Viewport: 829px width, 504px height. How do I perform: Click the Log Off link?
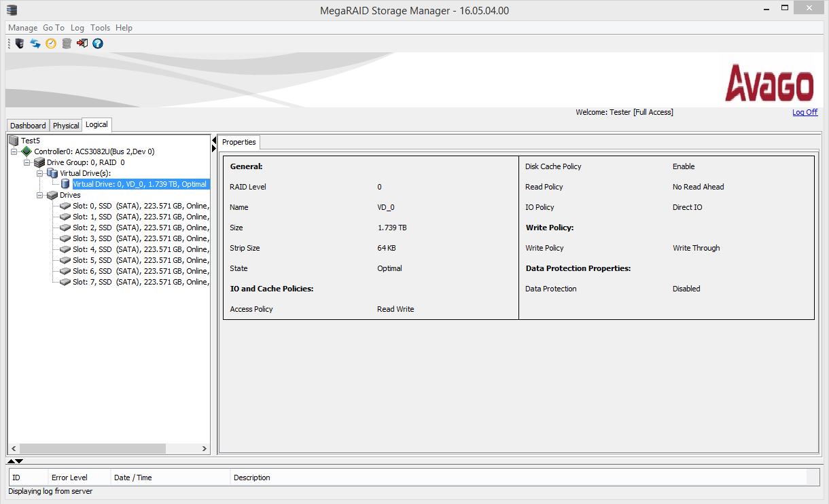click(x=805, y=112)
